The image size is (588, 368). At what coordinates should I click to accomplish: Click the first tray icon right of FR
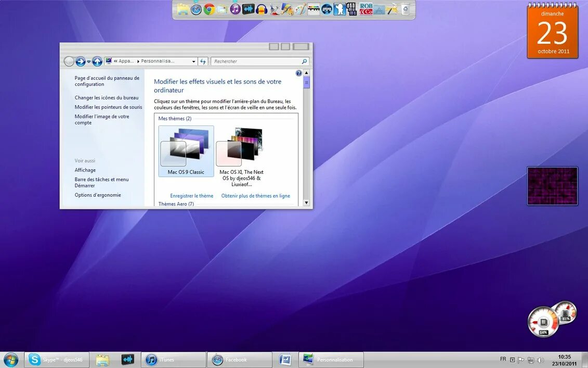[512, 360]
